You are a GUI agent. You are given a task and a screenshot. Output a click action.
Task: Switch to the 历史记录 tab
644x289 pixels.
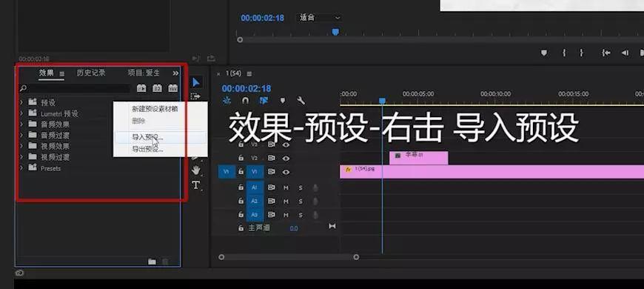[x=91, y=73]
